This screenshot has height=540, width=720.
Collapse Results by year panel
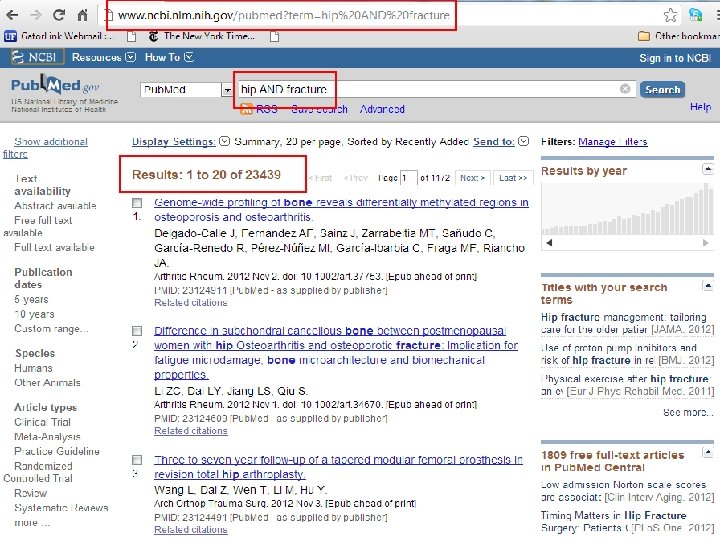pos(708,169)
